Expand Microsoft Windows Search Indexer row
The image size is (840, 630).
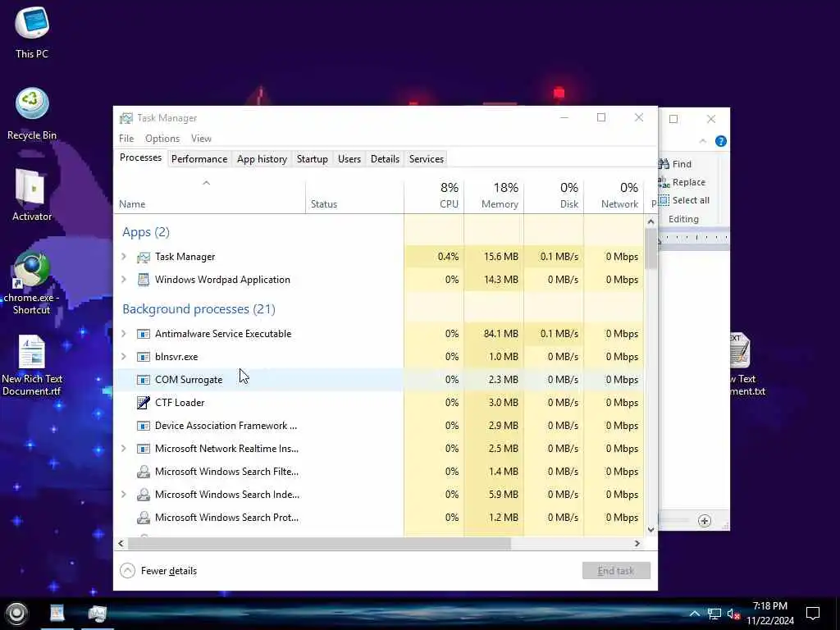click(x=124, y=495)
